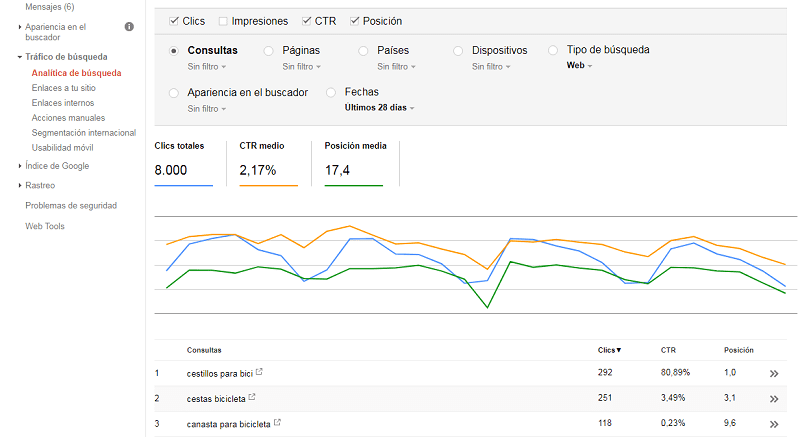Expand details arrows for canasta para bicicleta row
This screenshot has width=800, height=437.
coord(773,424)
